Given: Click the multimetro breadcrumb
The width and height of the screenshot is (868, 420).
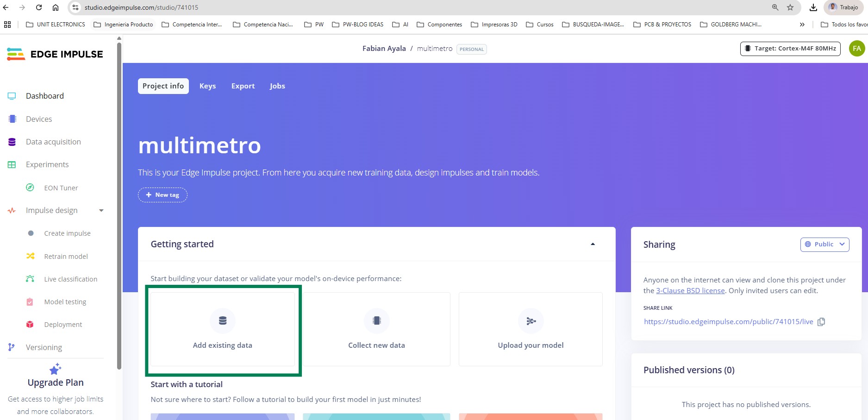Looking at the screenshot, I should (x=435, y=49).
